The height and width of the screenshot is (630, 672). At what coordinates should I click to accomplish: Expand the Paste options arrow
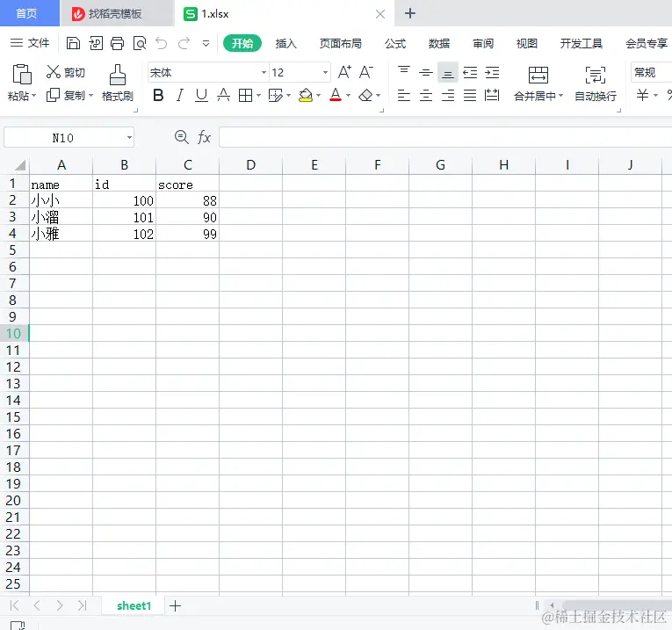point(34,96)
